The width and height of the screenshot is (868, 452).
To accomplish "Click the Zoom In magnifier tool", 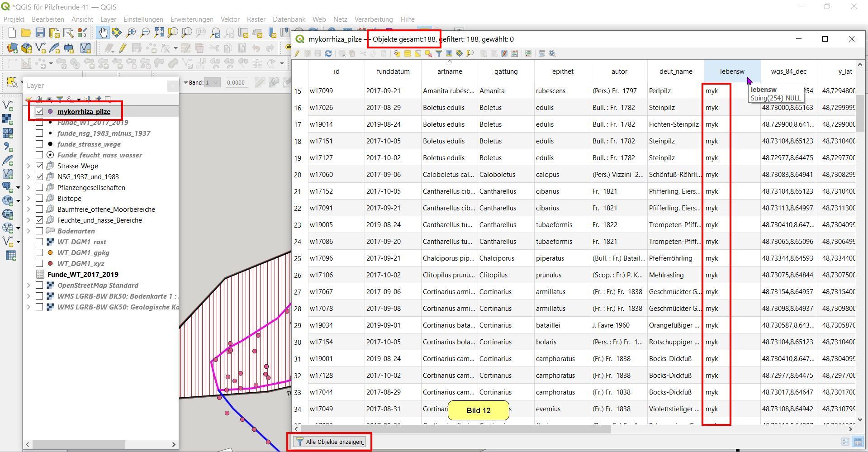I will tap(131, 33).
